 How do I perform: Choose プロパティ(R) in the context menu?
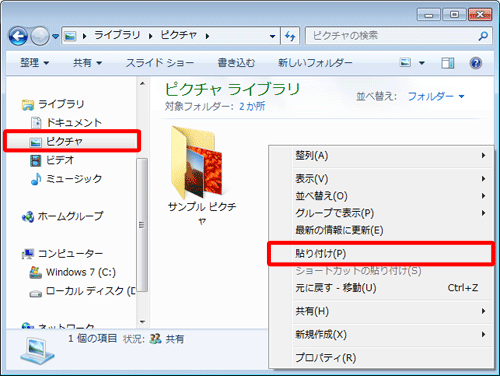381,358
